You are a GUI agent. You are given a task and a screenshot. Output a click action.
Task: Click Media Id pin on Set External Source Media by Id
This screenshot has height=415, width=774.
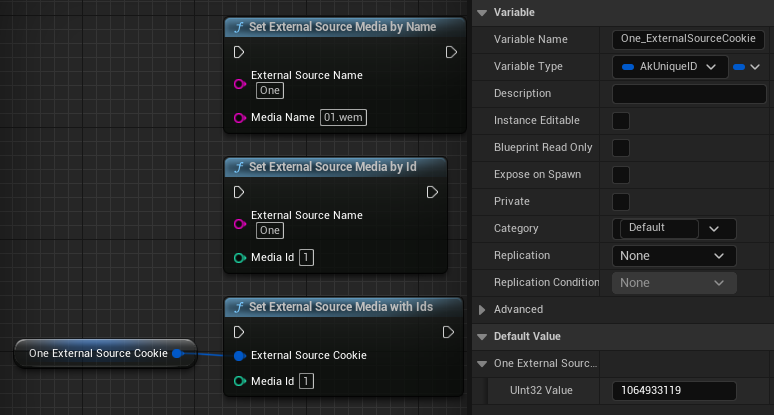(x=239, y=258)
